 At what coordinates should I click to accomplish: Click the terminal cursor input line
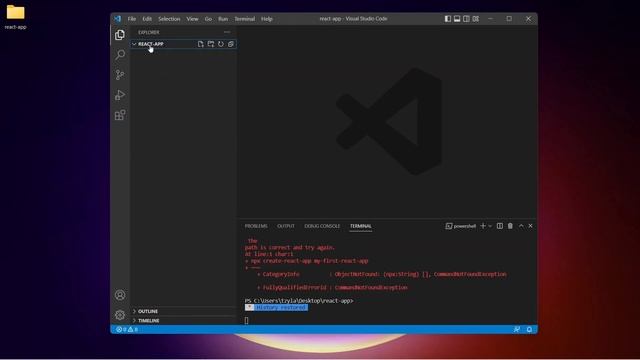tap(247, 321)
